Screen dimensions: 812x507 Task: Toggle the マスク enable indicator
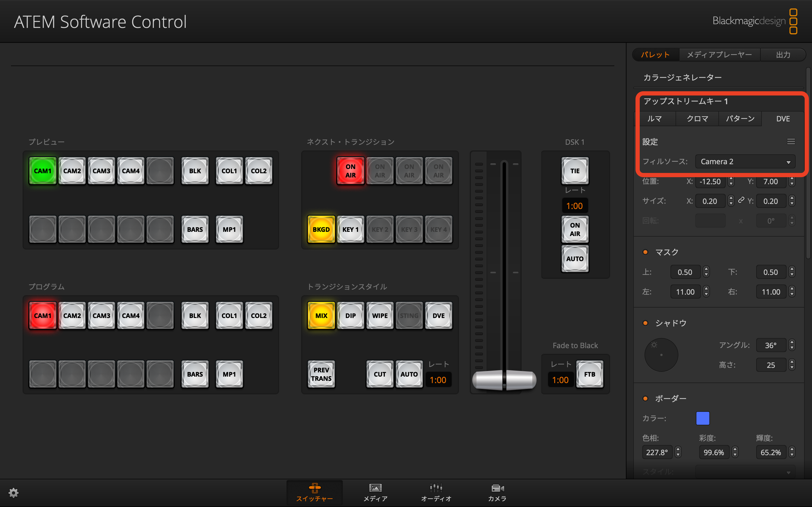(645, 252)
